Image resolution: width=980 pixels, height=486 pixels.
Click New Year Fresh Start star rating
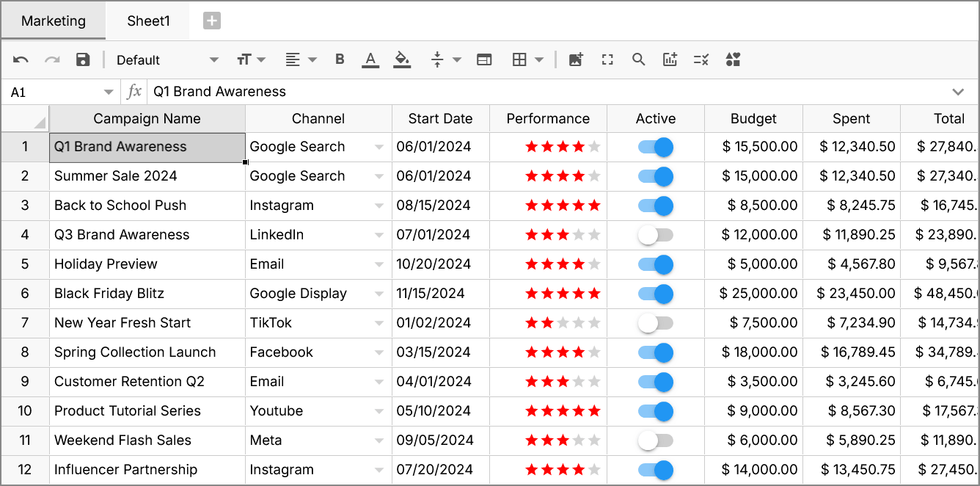coord(563,323)
